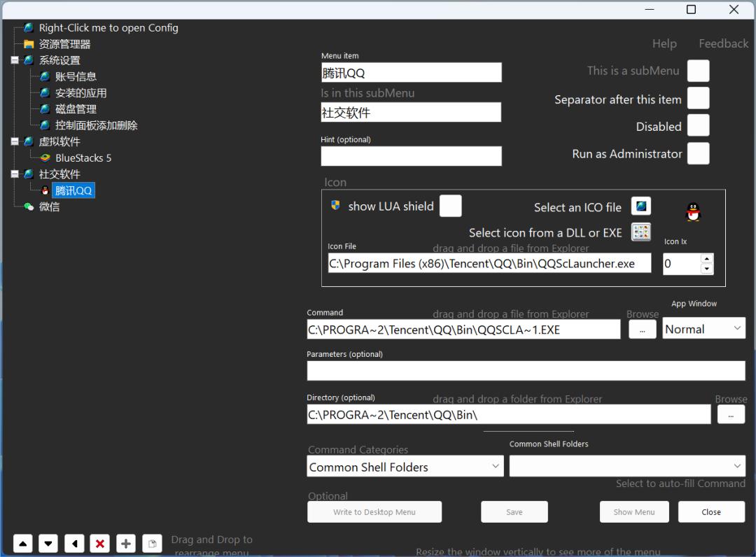Expand the Command Categories dropdown
756x557 pixels.
[405, 467]
